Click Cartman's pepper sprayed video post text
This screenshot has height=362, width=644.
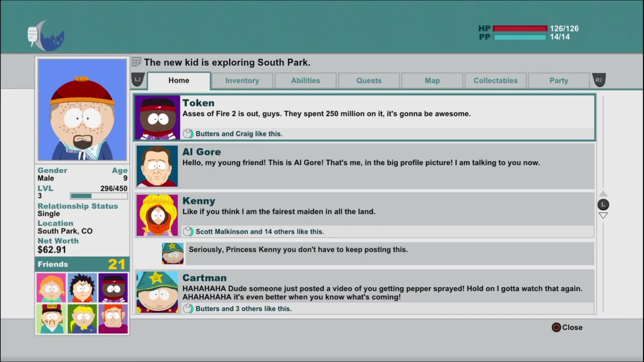382,293
